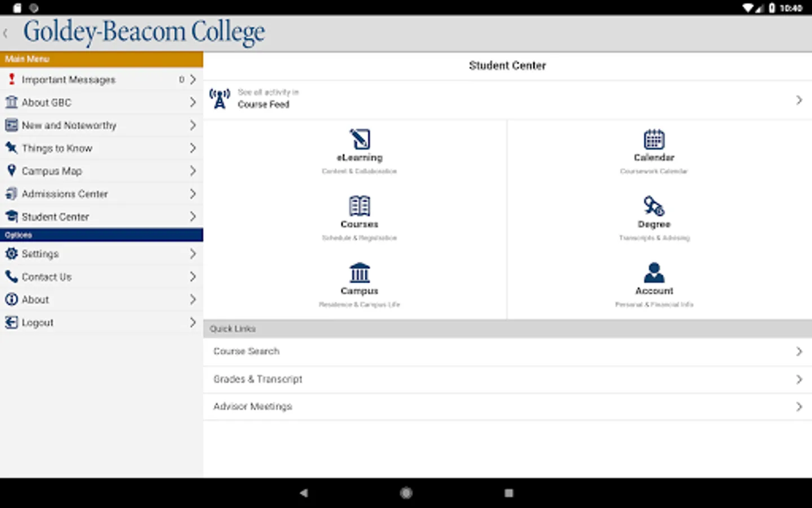Tap Advisor Meetings row chevron

(x=799, y=406)
